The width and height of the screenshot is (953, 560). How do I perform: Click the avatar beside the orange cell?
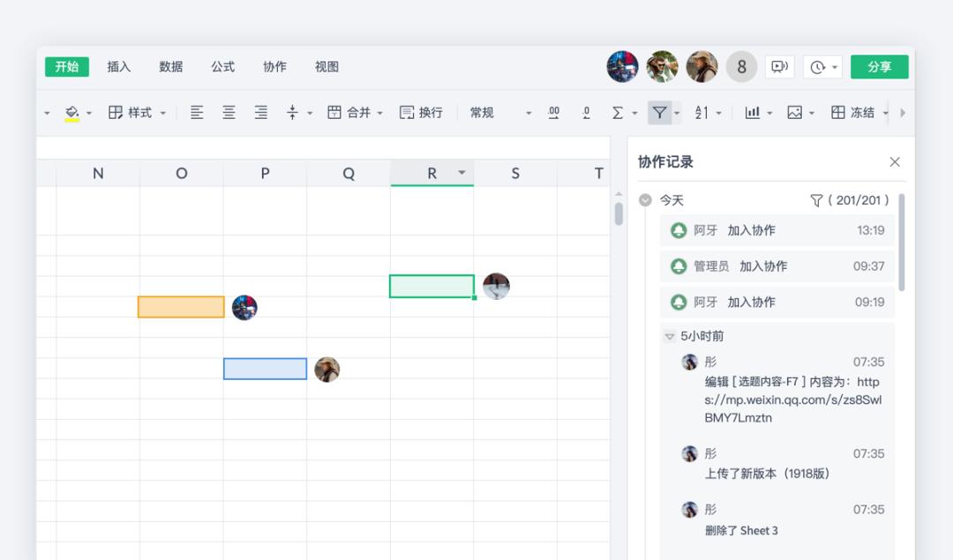[244, 308]
